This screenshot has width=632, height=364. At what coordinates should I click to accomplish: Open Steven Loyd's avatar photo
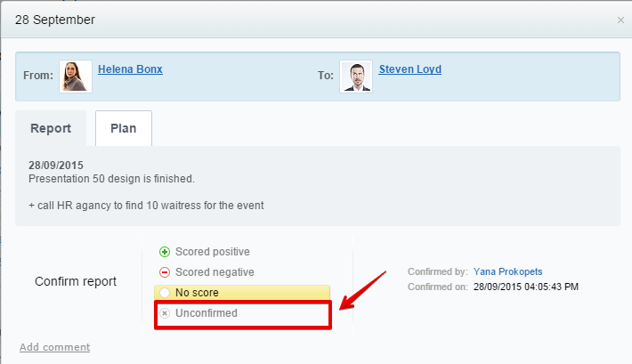(356, 77)
